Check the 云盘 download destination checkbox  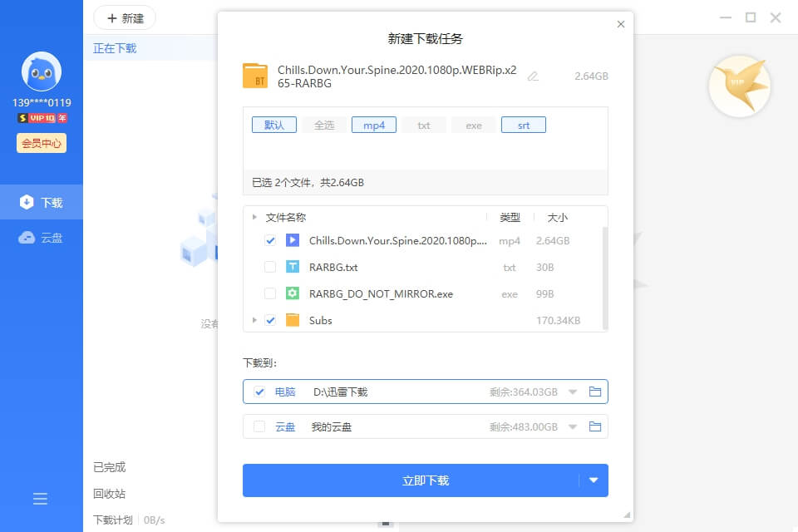259,426
